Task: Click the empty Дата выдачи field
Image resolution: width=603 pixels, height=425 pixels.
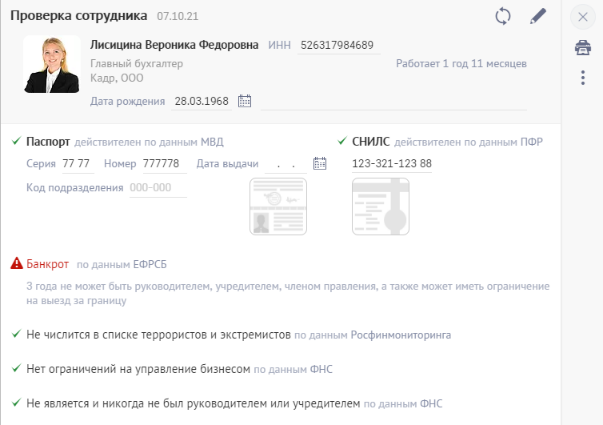Action: click(x=286, y=164)
